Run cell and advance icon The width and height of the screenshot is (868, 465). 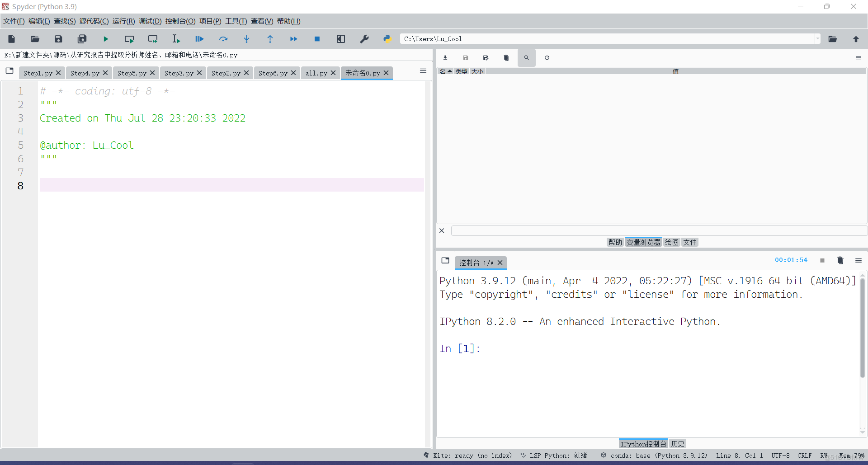[153, 39]
